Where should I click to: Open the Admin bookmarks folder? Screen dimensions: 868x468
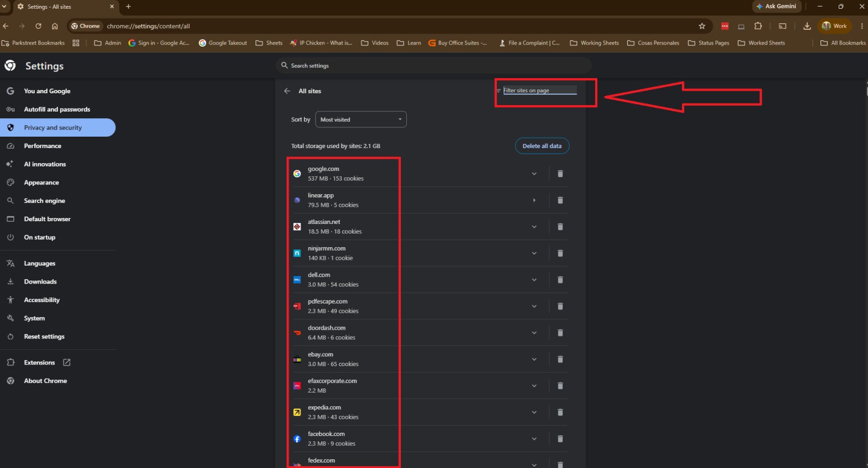[x=107, y=43]
